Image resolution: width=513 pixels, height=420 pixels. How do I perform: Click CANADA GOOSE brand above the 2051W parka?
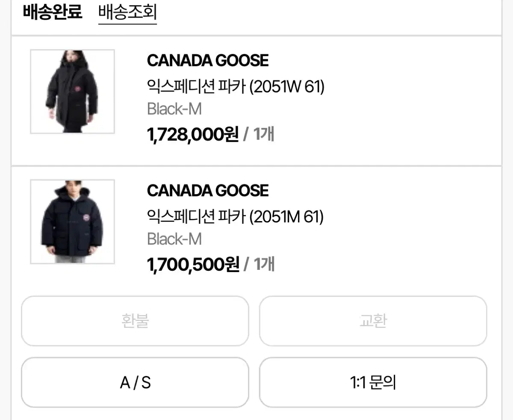click(207, 61)
